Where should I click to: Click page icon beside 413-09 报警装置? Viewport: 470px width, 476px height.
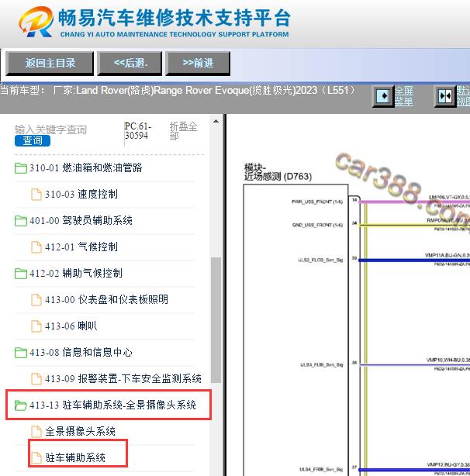[36, 379]
